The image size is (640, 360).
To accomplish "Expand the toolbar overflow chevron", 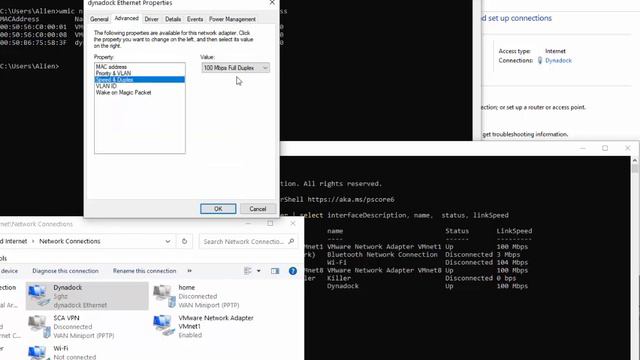I will pyautogui.click(x=189, y=271).
